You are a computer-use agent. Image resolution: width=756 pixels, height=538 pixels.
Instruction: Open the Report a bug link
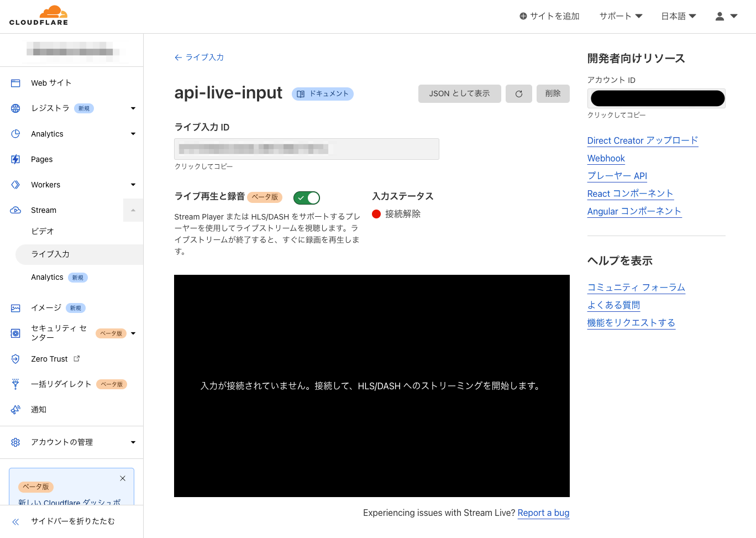coord(543,513)
